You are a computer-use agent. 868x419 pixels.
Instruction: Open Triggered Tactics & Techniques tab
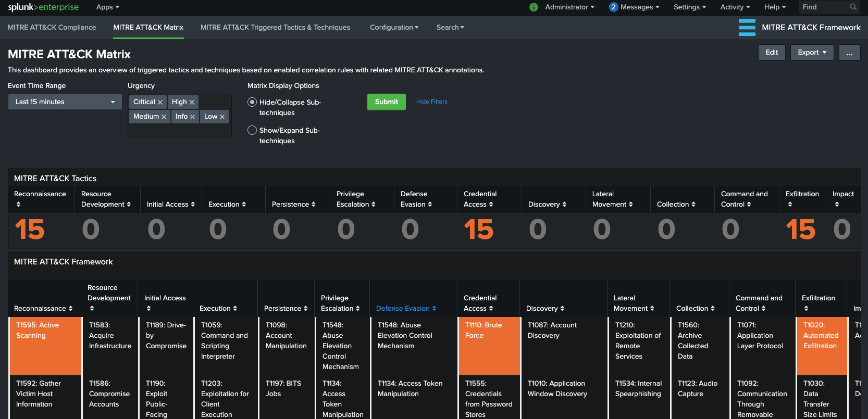[x=275, y=28]
